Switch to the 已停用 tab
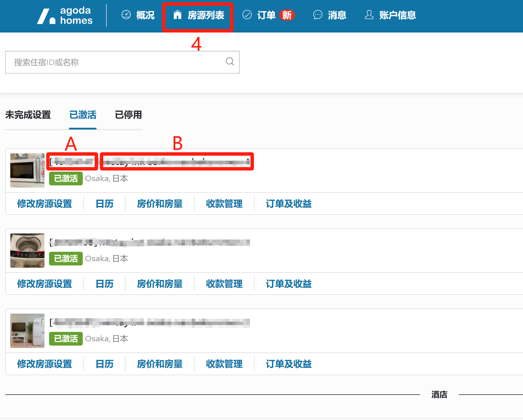This screenshot has height=420, width=523. 128,115
